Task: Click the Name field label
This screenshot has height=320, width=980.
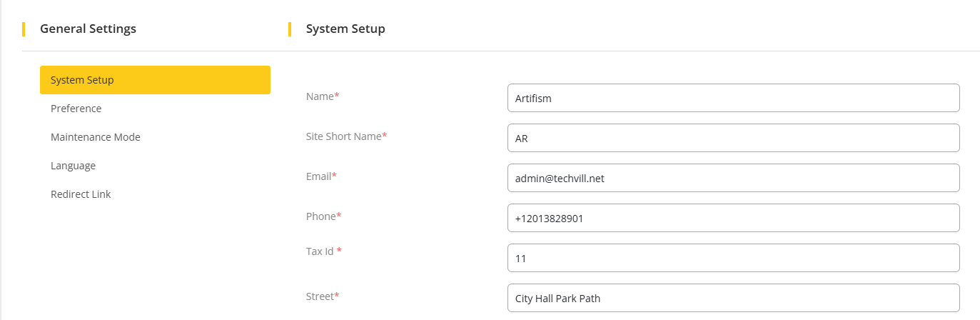Action: coord(320,96)
